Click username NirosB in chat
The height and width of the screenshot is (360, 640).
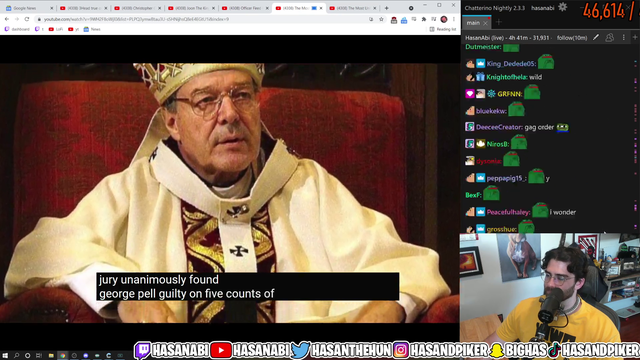(x=498, y=144)
